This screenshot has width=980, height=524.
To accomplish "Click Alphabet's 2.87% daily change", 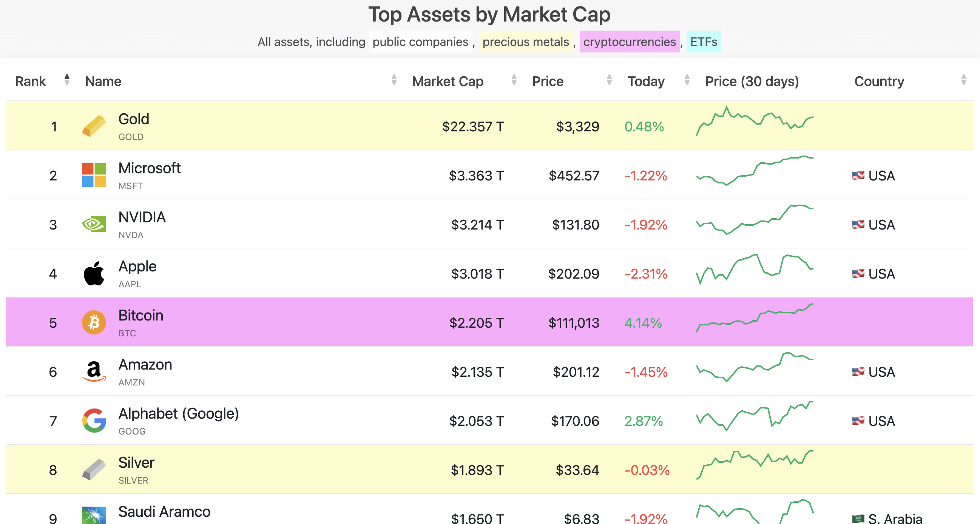I will [x=644, y=421].
